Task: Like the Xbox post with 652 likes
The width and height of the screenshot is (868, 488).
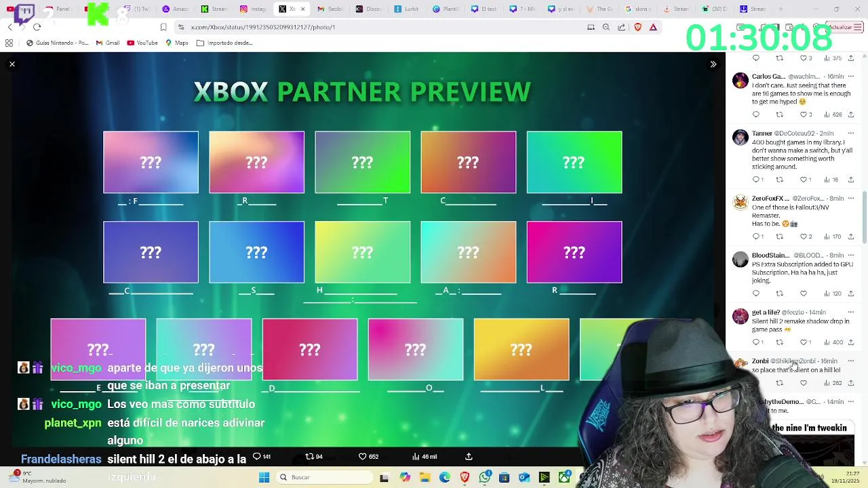Action: [368, 457]
